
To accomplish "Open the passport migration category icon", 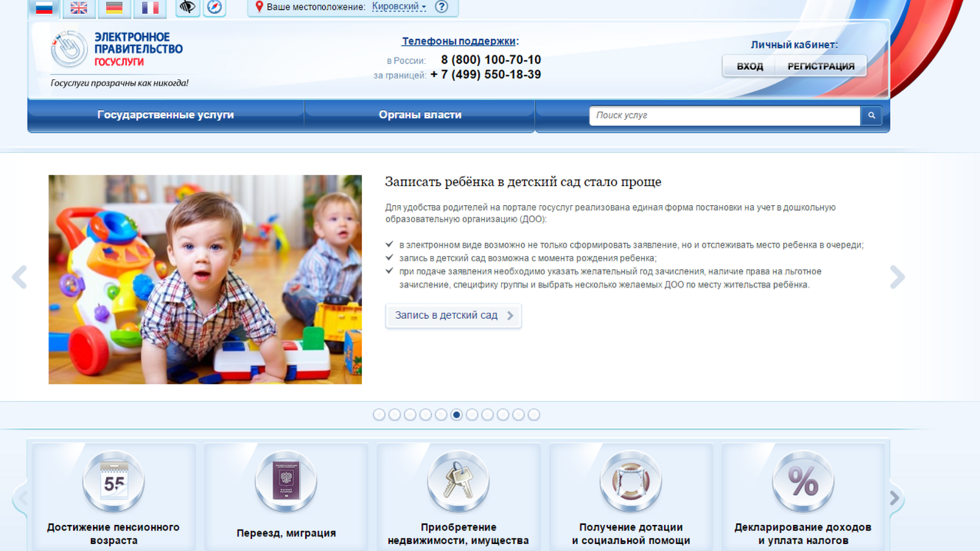I will tap(286, 482).
